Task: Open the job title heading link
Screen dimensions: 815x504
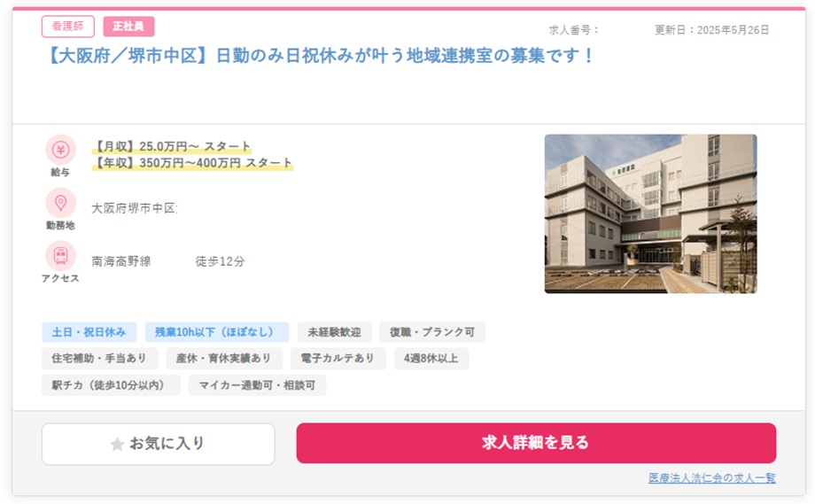Action: coord(318,56)
